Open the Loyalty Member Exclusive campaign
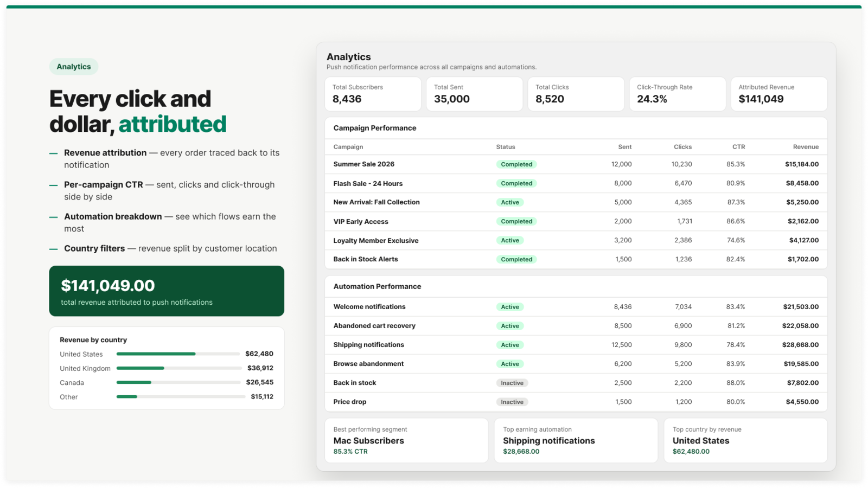This screenshot has height=488, width=868. (x=576, y=240)
